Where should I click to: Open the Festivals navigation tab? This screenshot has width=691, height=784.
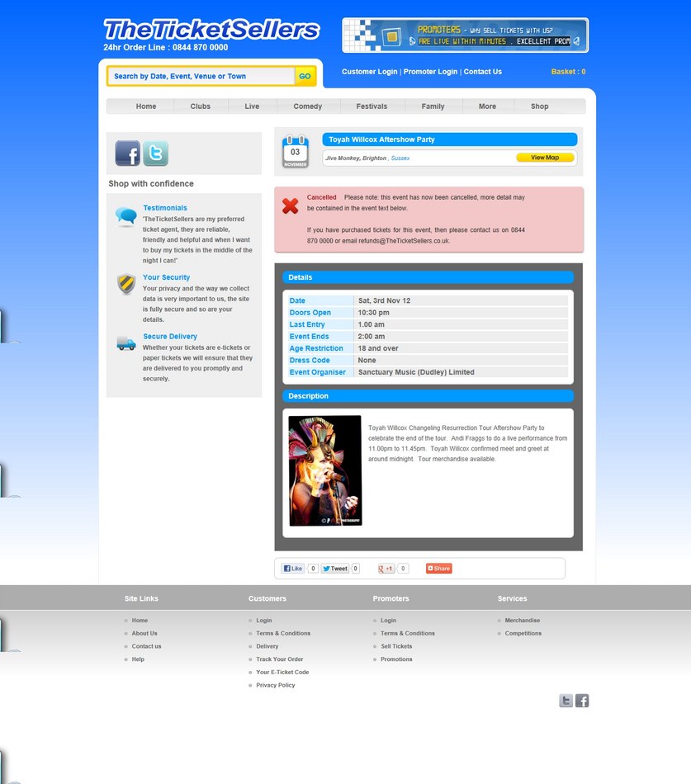pos(372,106)
